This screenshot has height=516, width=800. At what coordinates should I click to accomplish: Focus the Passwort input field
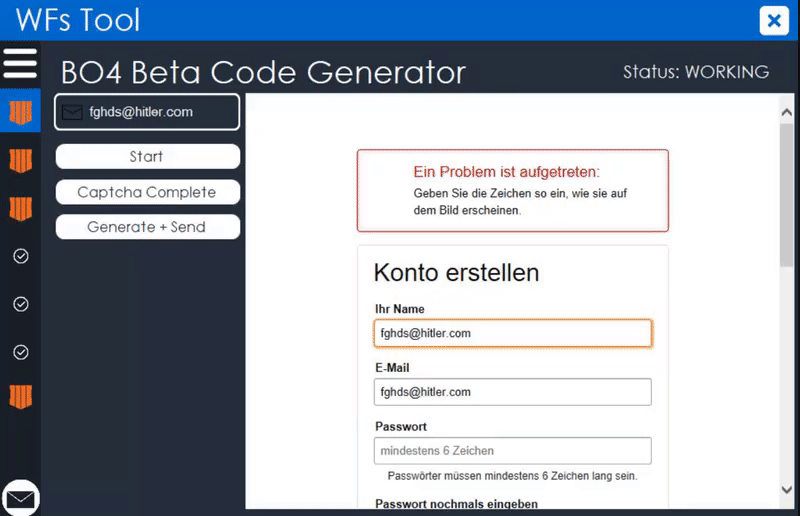click(513, 451)
